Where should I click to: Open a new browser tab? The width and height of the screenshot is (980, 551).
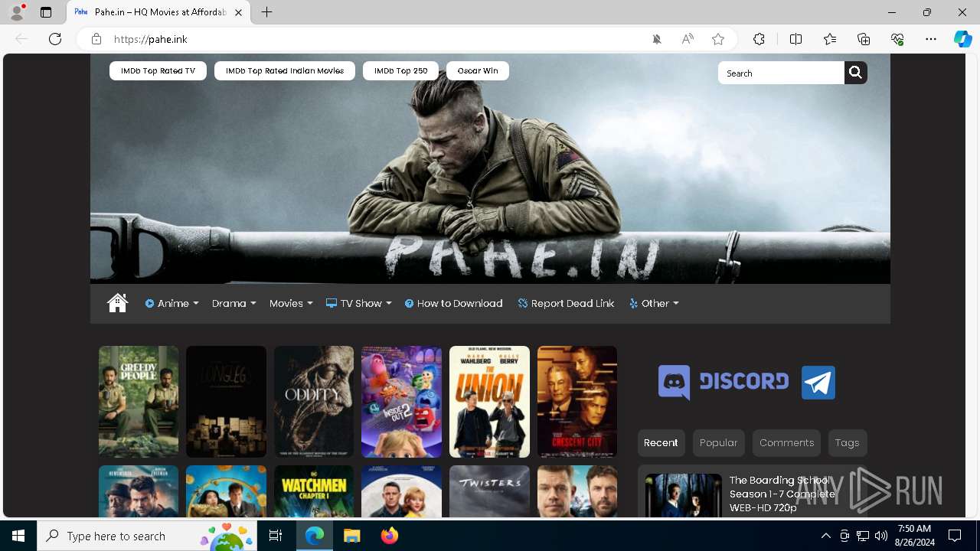coord(266,12)
